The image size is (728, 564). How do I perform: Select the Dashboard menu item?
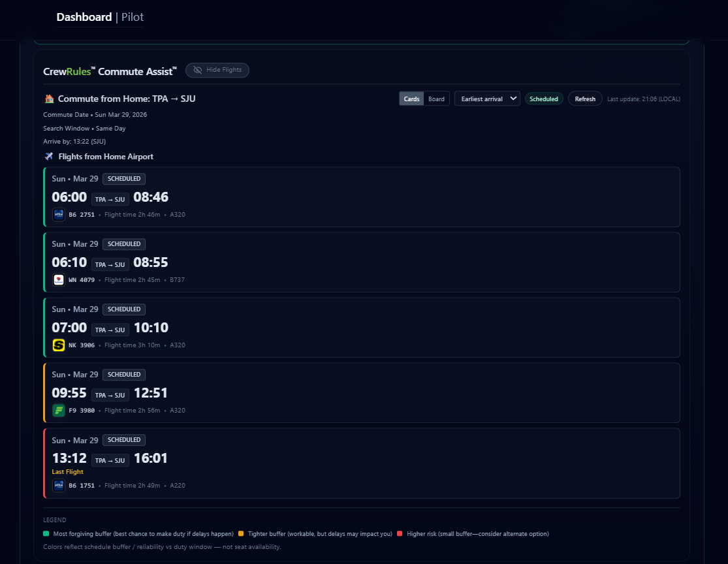(x=84, y=17)
